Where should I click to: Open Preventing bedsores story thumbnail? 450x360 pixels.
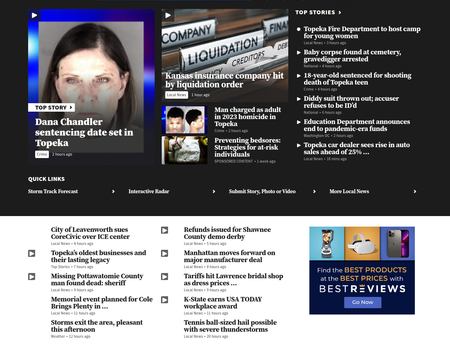coord(185,150)
